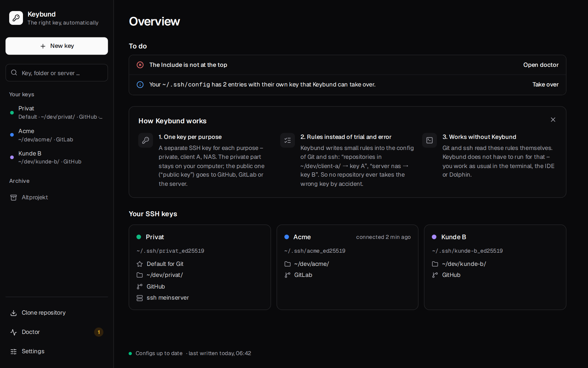Click the plus icon in New key button
Viewport: 588px width, 368px height.
(43, 46)
